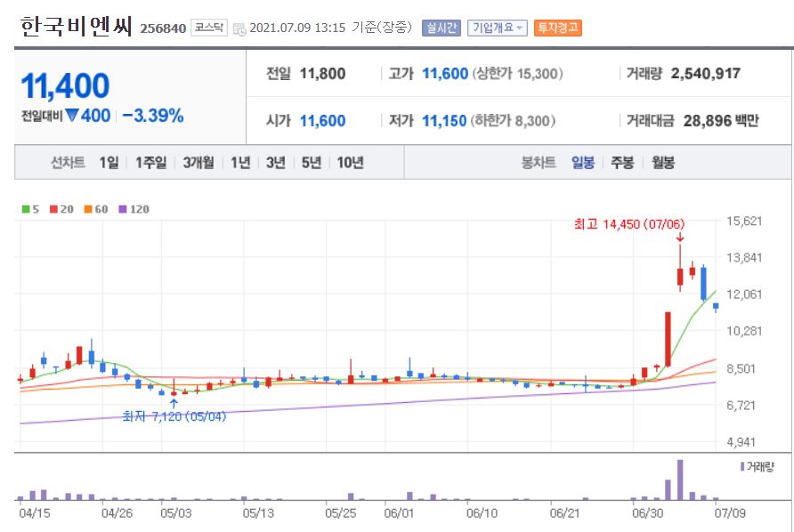794x532 pixels.
Task: Click the 거래대금 value 28,896 백만
Action: pos(721,121)
